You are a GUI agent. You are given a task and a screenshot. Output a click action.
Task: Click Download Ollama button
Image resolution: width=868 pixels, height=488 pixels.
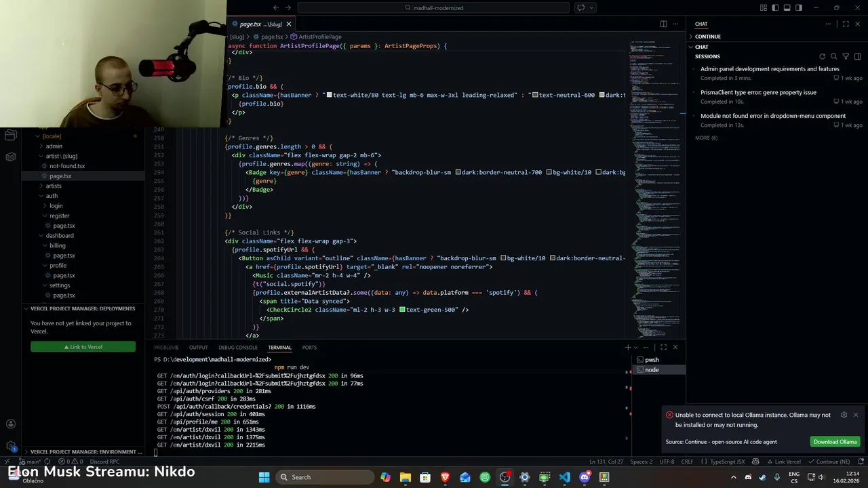click(x=835, y=442)
